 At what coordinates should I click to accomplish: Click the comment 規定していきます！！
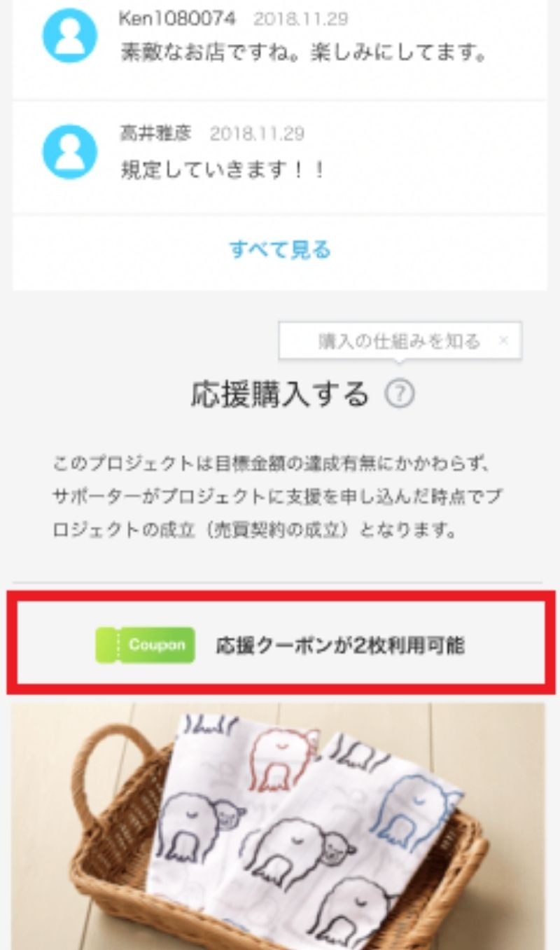point(223,170)
